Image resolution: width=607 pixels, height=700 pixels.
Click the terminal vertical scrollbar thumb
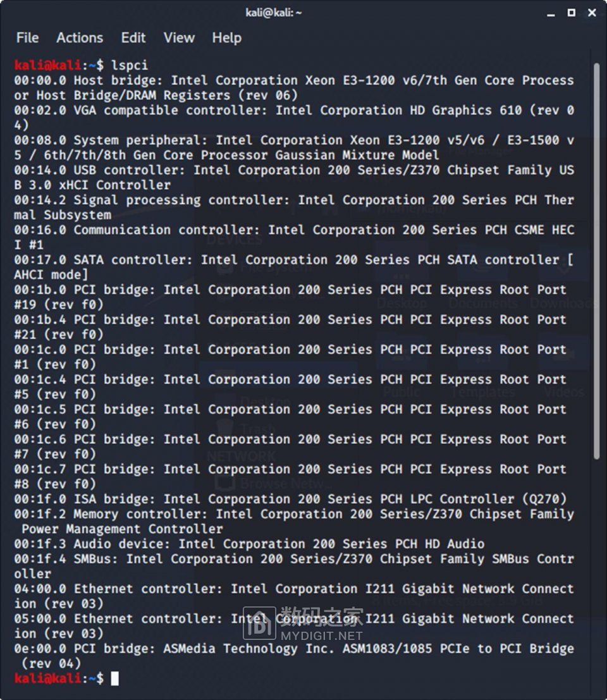coord(596,259)
